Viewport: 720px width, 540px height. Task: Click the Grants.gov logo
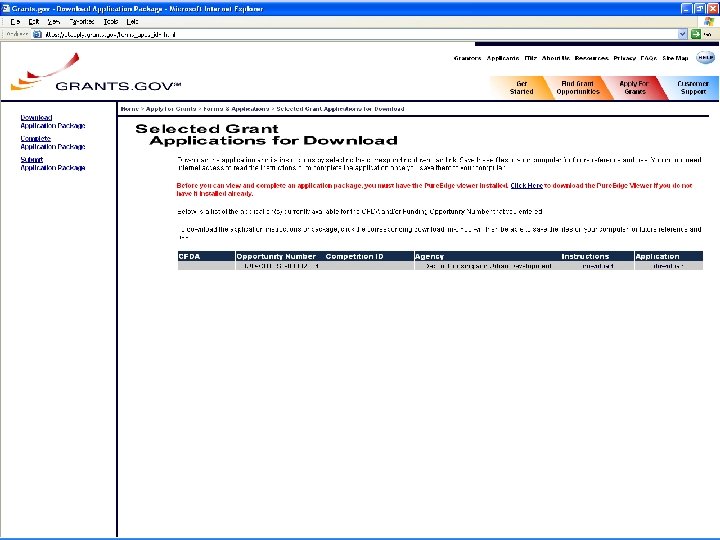point(96,72)
